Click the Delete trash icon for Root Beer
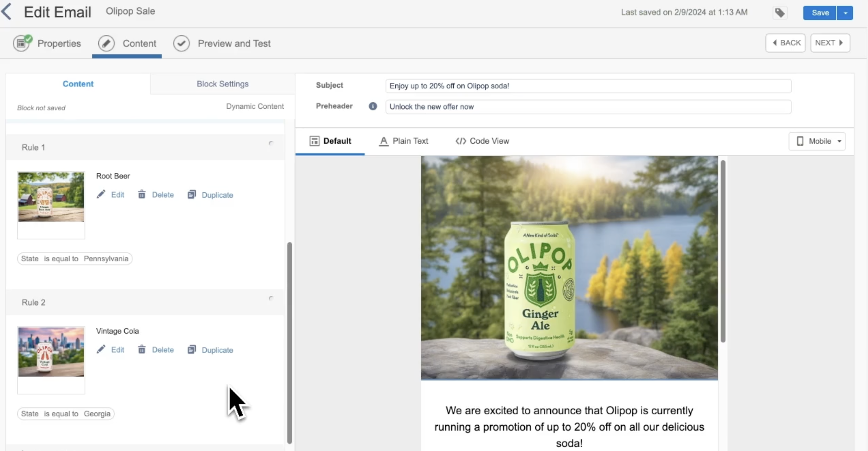868x451 pixels. coord(142,194)
